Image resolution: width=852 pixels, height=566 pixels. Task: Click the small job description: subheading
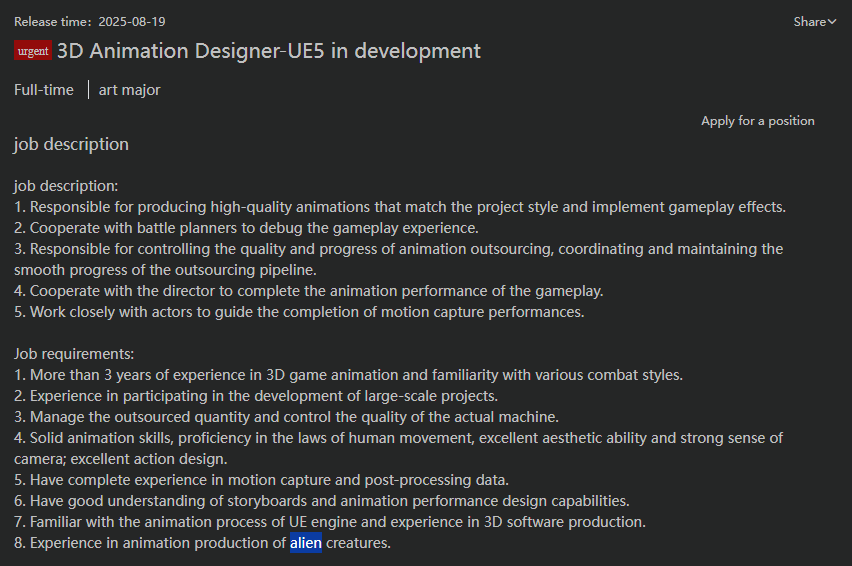(x=66, y=186)
